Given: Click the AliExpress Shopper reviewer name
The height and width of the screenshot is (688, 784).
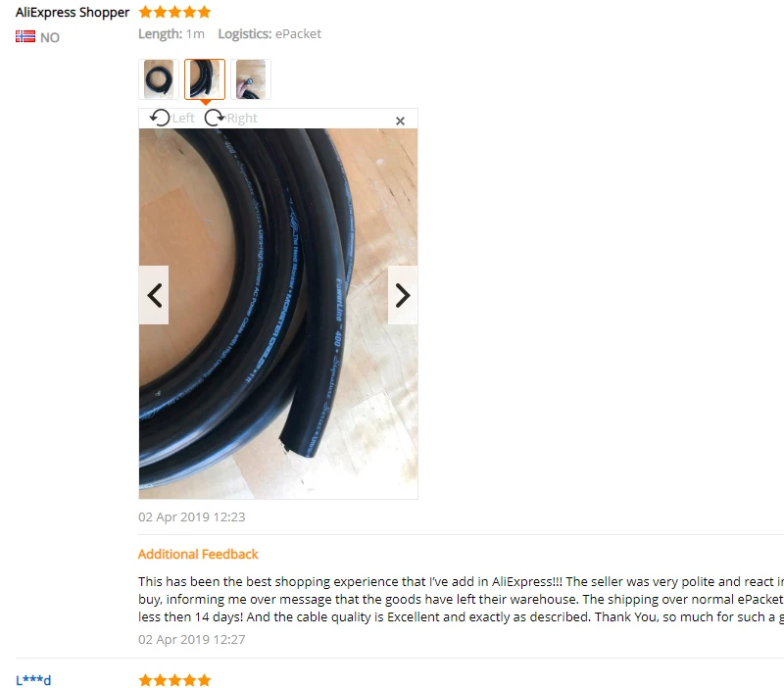Looking at the screenshot, I should tap(73, 12).
